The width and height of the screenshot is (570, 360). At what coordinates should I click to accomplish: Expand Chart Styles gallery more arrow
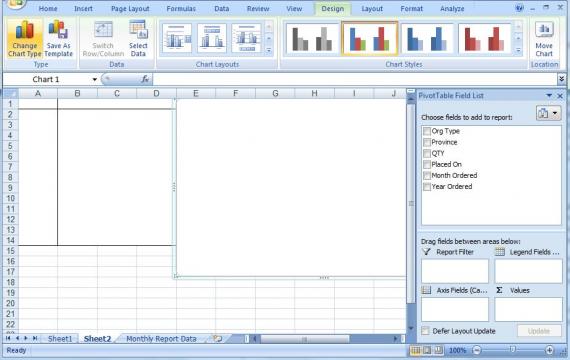(519, 50)
